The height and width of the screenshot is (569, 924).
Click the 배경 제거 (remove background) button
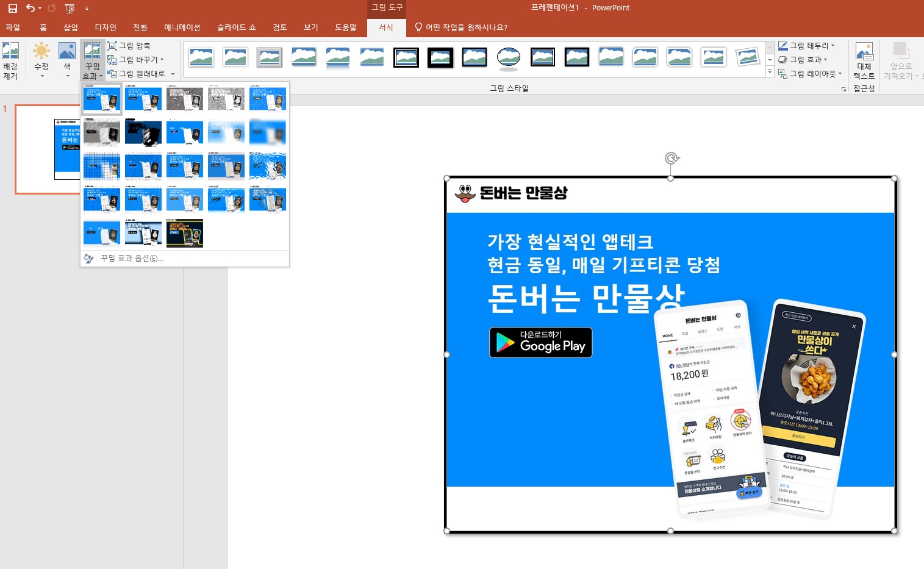click(10, 60)
